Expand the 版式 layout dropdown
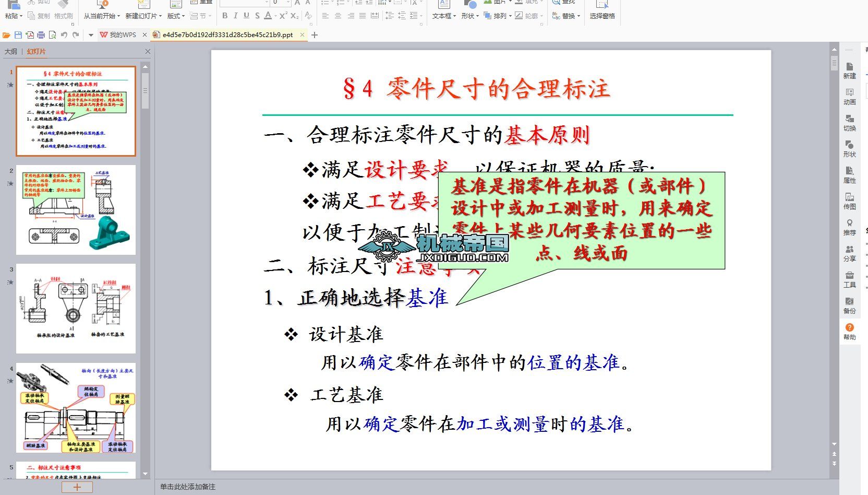Viewport: 868px width, 495px height. tap(176, 16)
